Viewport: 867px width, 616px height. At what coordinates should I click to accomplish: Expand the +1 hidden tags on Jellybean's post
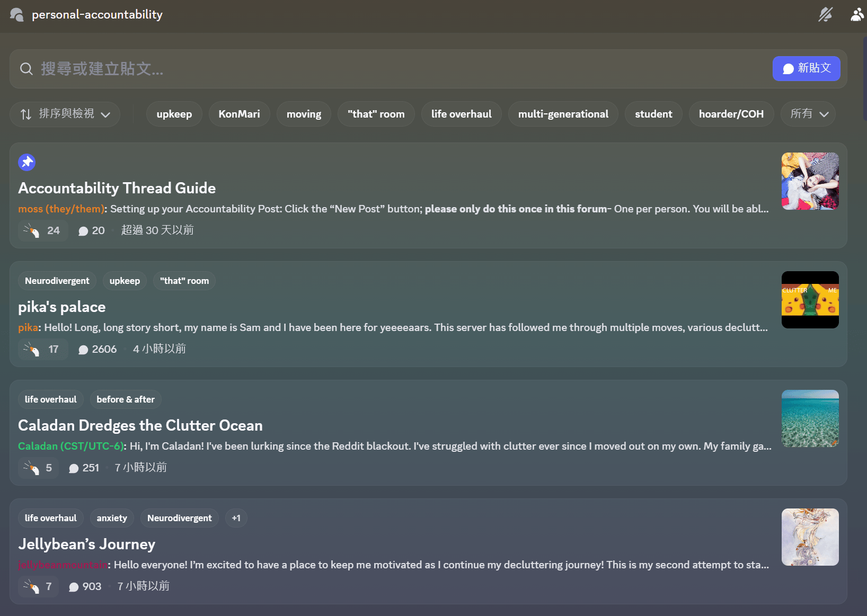236,518
